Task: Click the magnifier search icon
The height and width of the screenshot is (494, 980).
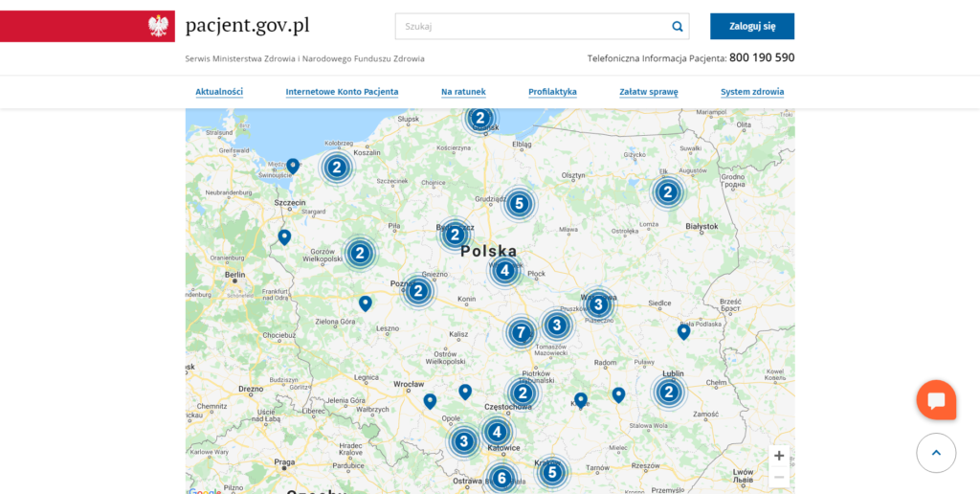Action: tap(678, 27)
